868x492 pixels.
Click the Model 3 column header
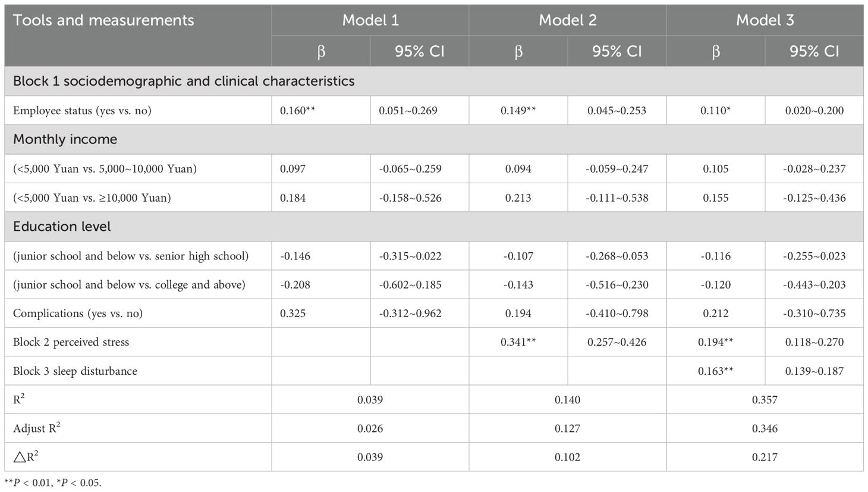click(x=765, y=20)
